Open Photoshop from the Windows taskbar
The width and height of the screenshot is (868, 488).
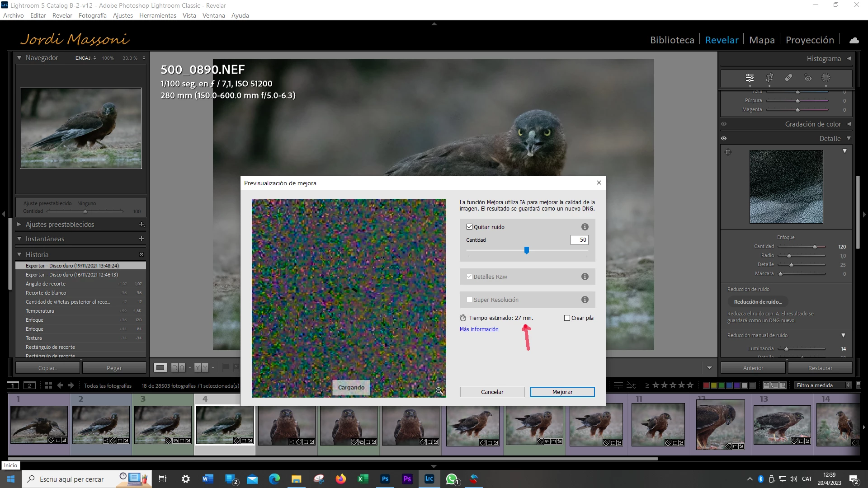pos(385,479)
